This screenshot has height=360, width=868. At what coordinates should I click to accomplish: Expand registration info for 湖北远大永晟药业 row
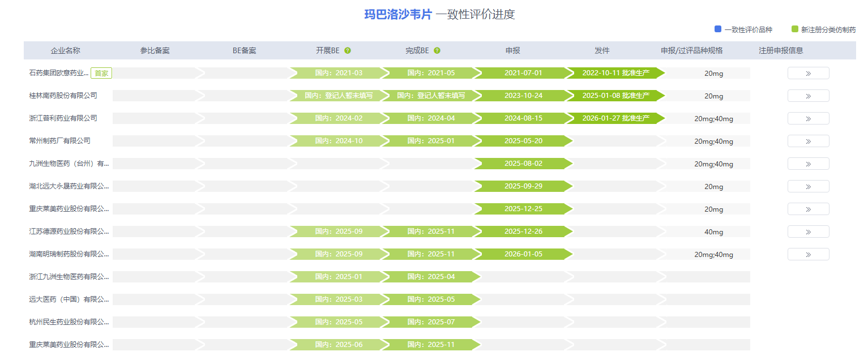(x=808, y=186)
